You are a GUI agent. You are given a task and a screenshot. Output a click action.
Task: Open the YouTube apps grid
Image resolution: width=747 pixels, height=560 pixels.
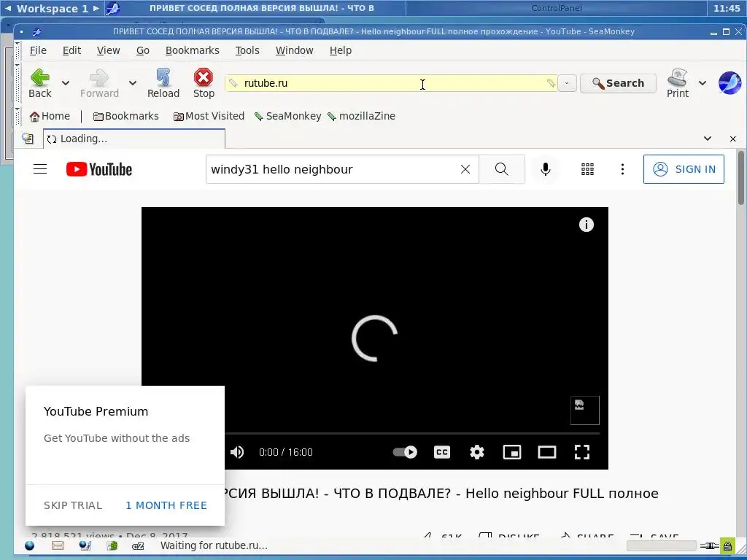[x=587, y=169]
